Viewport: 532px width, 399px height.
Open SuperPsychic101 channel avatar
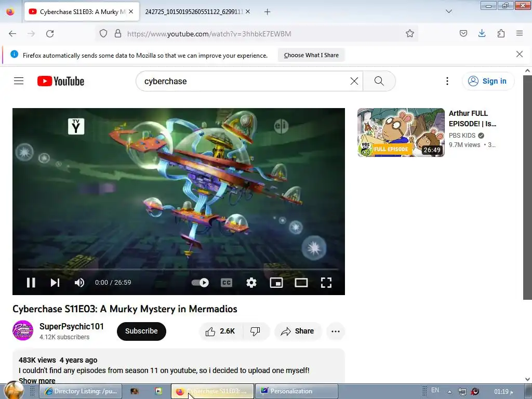click(x=23, y=330)
